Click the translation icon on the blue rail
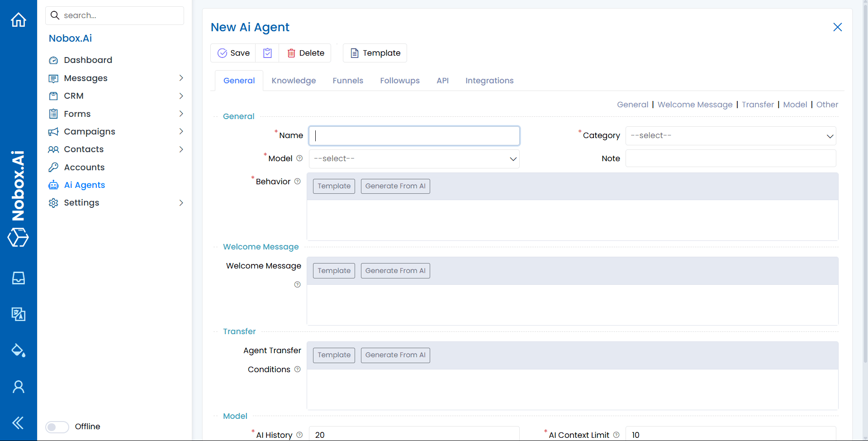 [18, 314]
